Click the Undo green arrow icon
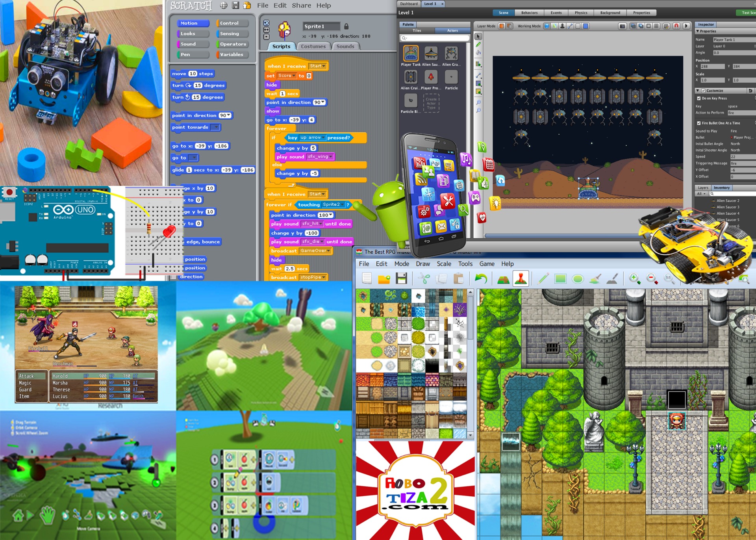Viewport: 756px width, 540px height. pos(480,279)
